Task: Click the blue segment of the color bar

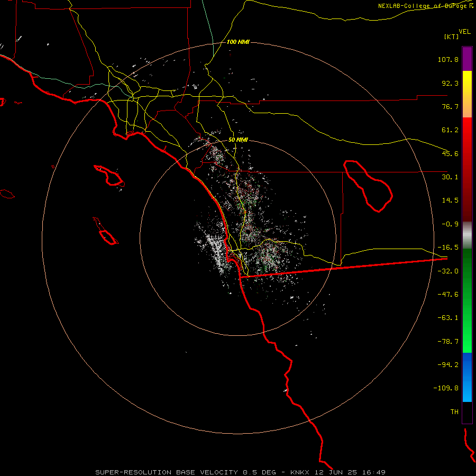Action: (x=467, y=377)
